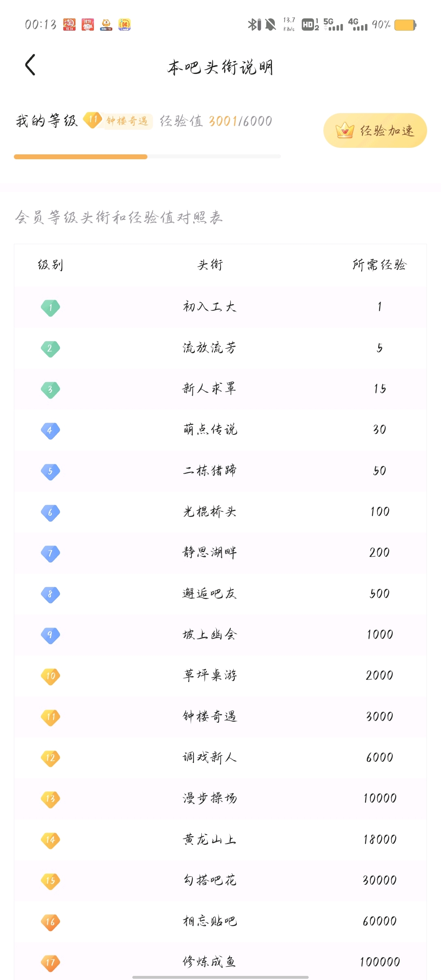This screenshot has height=980, width=441.
Task: Select the 所需经验 column header
Action: 379,265
